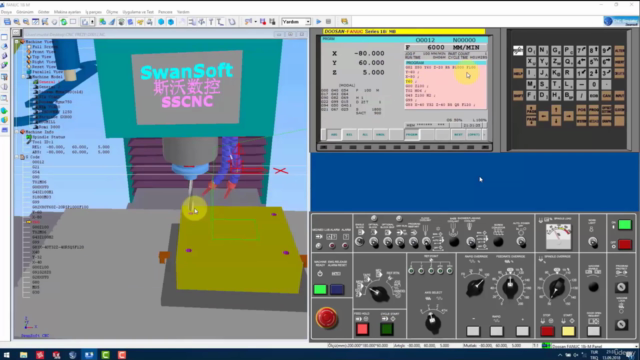Collapse the G Code tree node
The width and height of the screenshot is (640, 360).
tap(17, 157)
